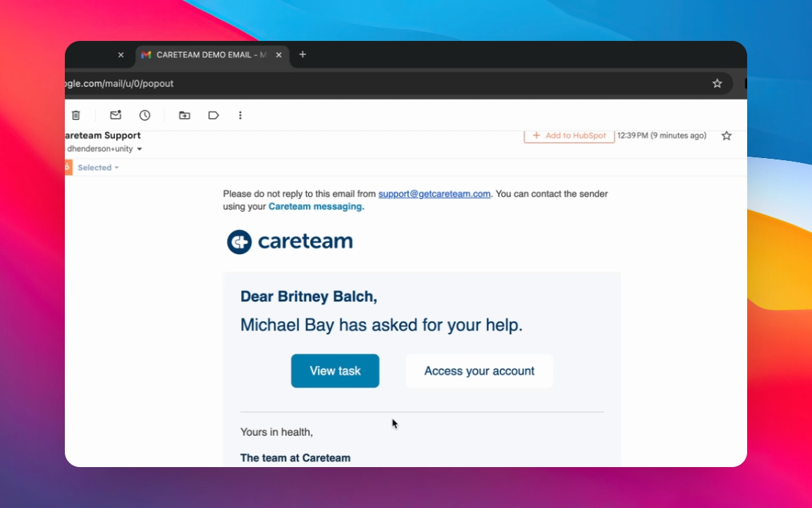
Task: Click Access your account button
Action: click(x=479, y=370)
